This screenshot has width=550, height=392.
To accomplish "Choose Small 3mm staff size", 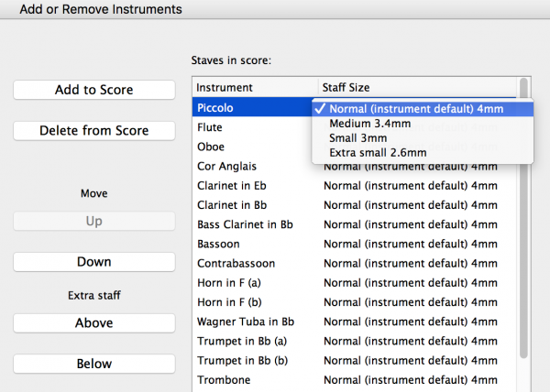I will (423, 138).
